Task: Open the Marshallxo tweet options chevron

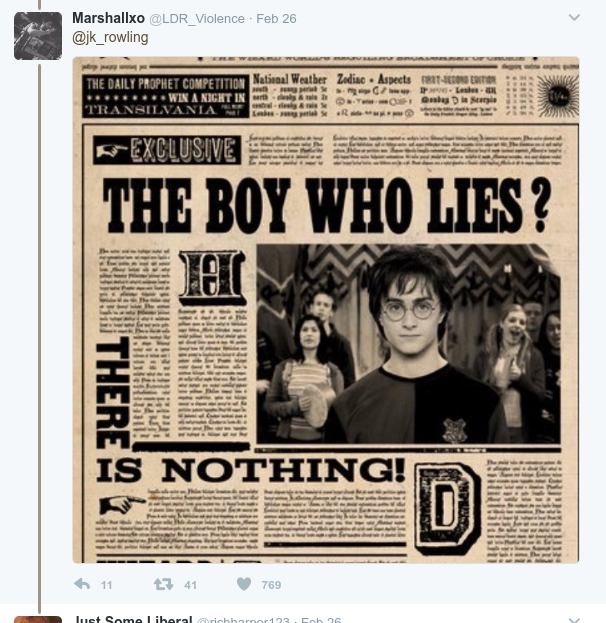Action: tap(574, 17)
